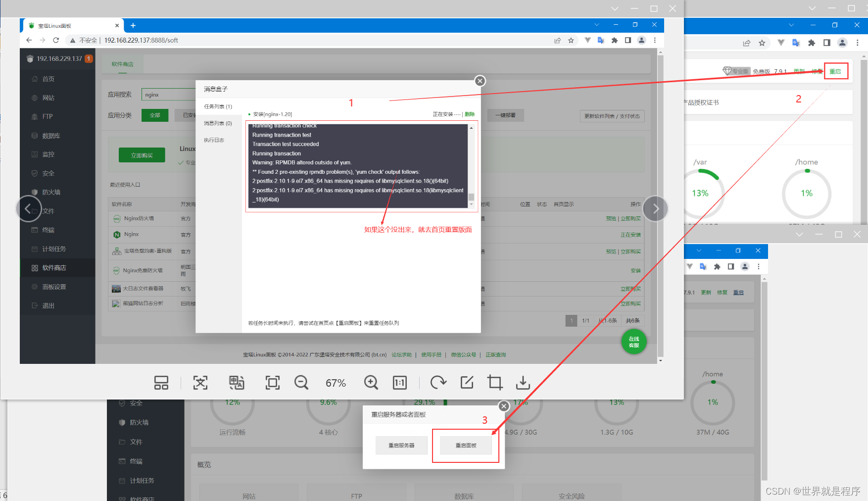Screen dimensions: 868x501
Task: Open profile avatar in top-right background browser
Action: (x=842, y=43)
